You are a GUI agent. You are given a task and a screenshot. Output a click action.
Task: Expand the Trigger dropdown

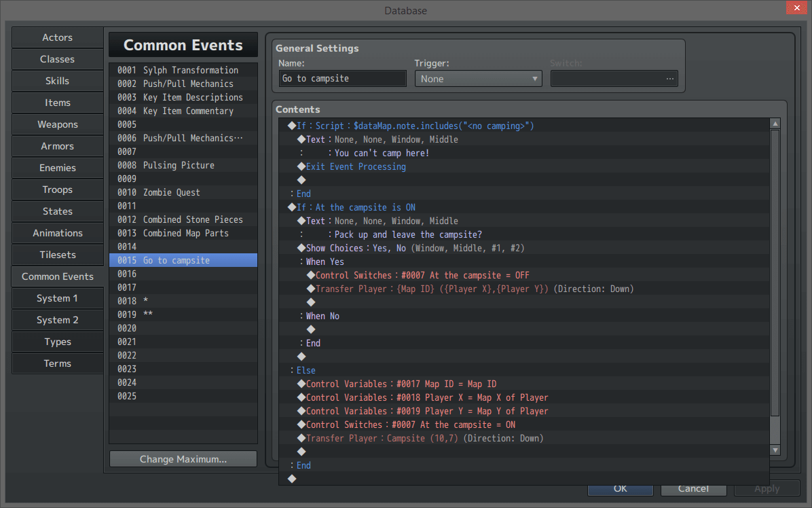(478, 79)
